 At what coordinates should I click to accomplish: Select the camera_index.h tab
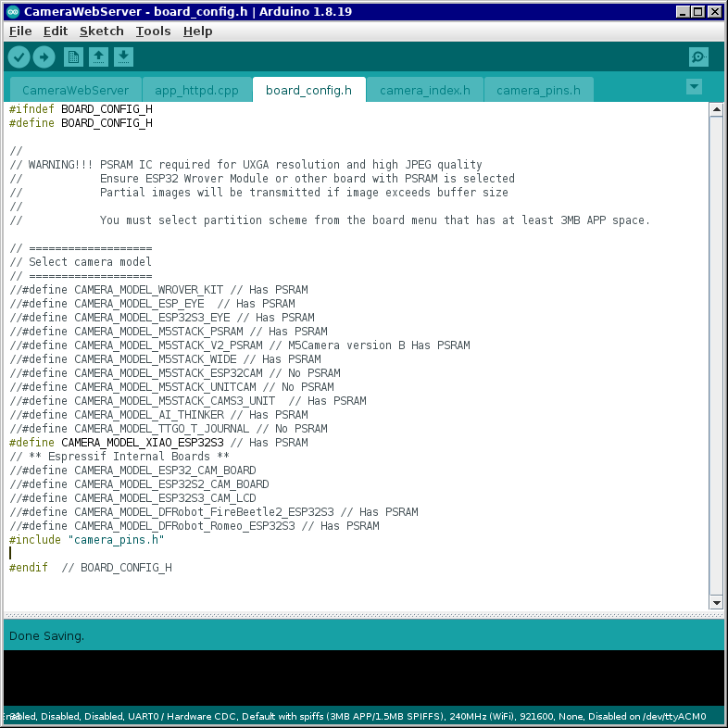pos(424,91)
